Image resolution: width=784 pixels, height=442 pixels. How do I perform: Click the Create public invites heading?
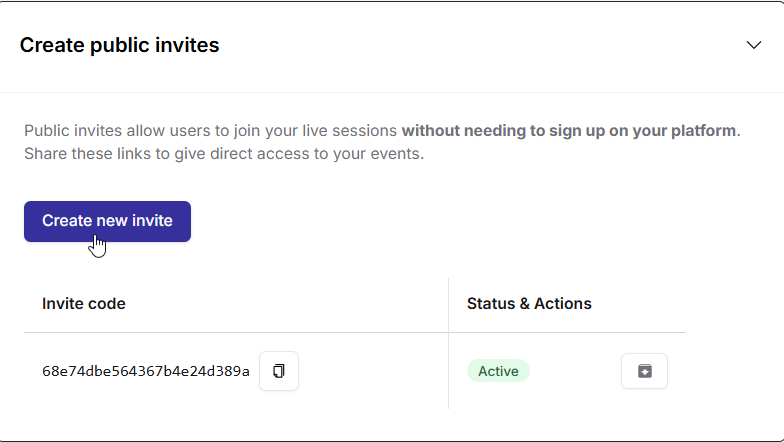(x=120, y=45)
